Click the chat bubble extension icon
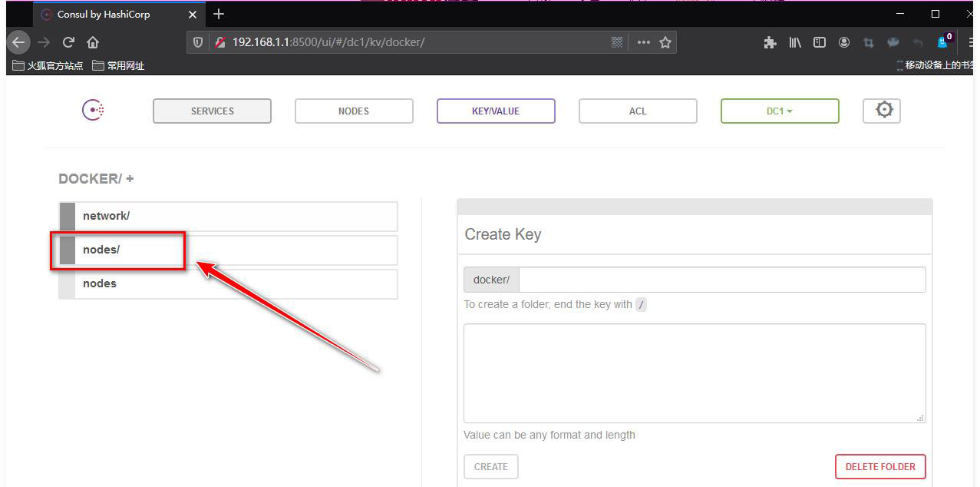The height and width of the screenshot is (487, 980). click(x=893, y=42)
